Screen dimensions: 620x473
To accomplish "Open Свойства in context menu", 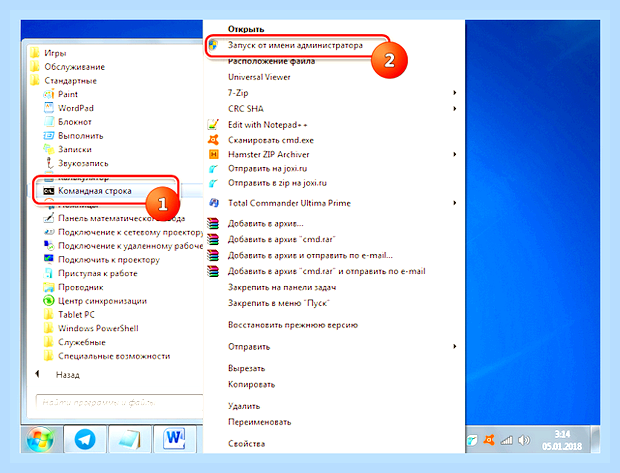I will click(246, 444).
